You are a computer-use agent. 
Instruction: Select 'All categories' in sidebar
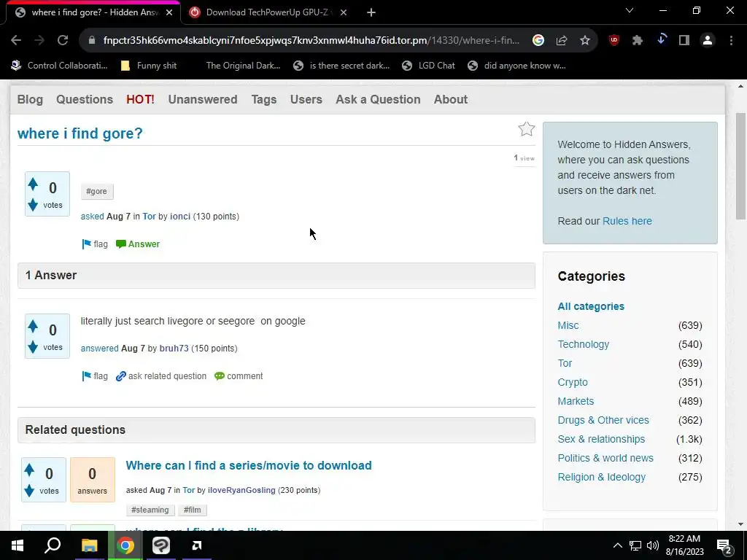point(591,306)
